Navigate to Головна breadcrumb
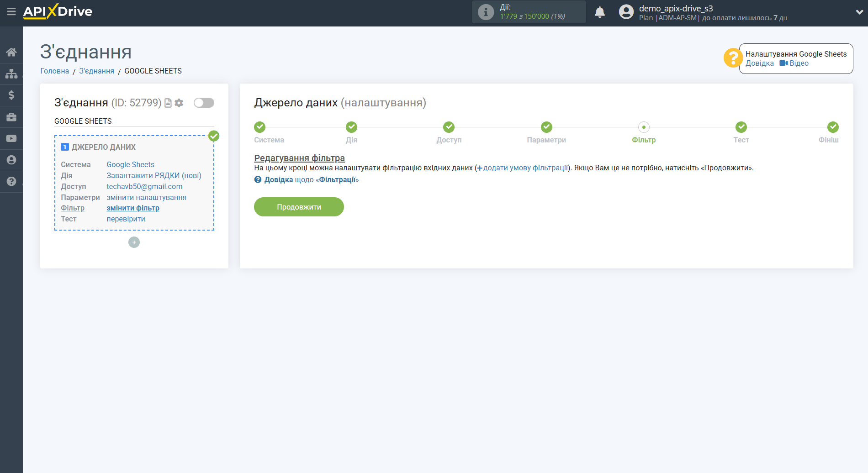 coord(54,71)
